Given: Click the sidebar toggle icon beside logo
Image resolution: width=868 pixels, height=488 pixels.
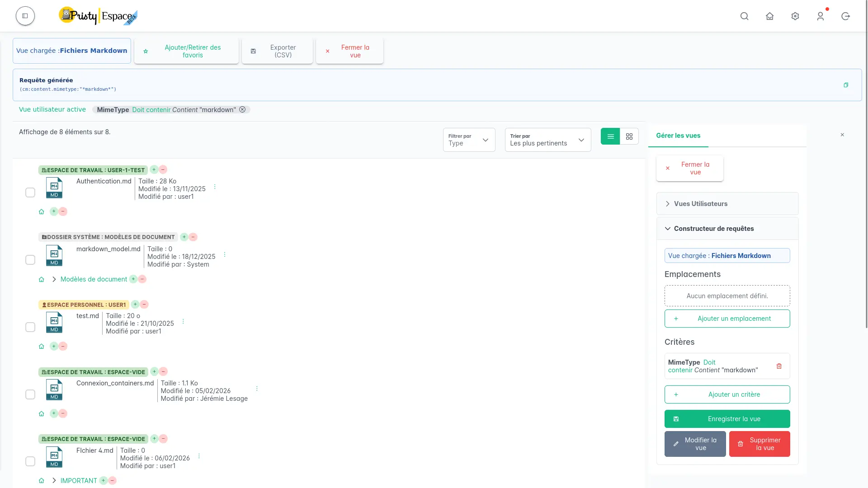Looking at the screenshot, I should (x=25, y=16).
